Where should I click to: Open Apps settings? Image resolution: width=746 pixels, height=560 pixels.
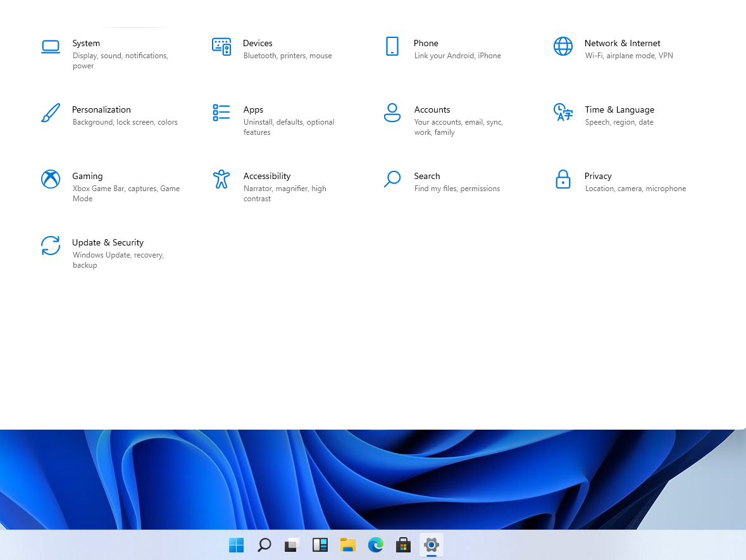[x=253, y=109]
